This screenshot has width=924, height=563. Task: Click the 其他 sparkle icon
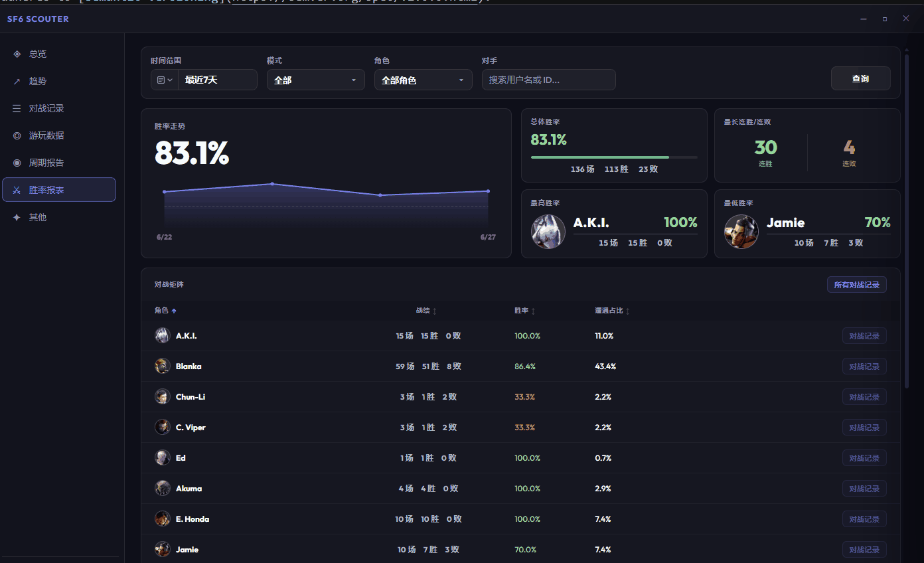17,217
